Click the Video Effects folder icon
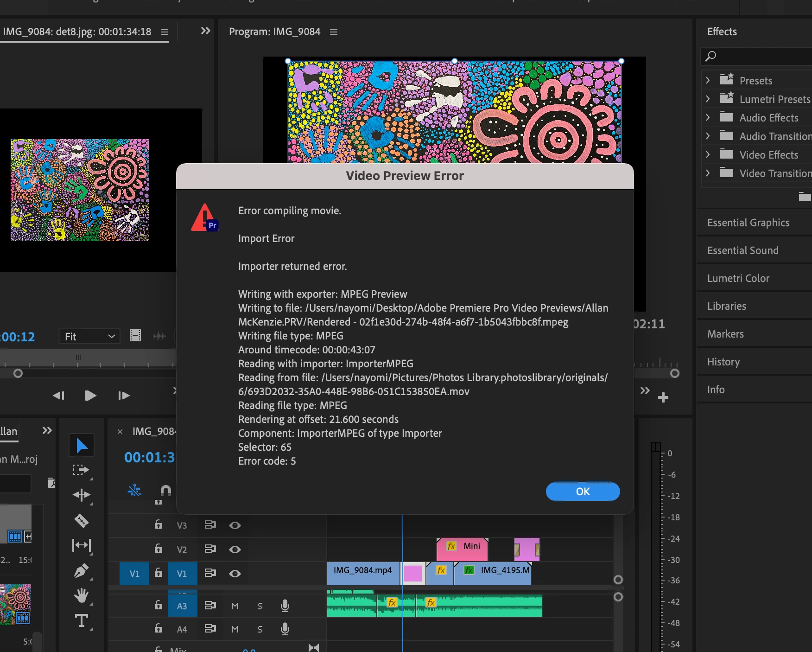This screenshot has width=812, height=652. coord(727,154)
